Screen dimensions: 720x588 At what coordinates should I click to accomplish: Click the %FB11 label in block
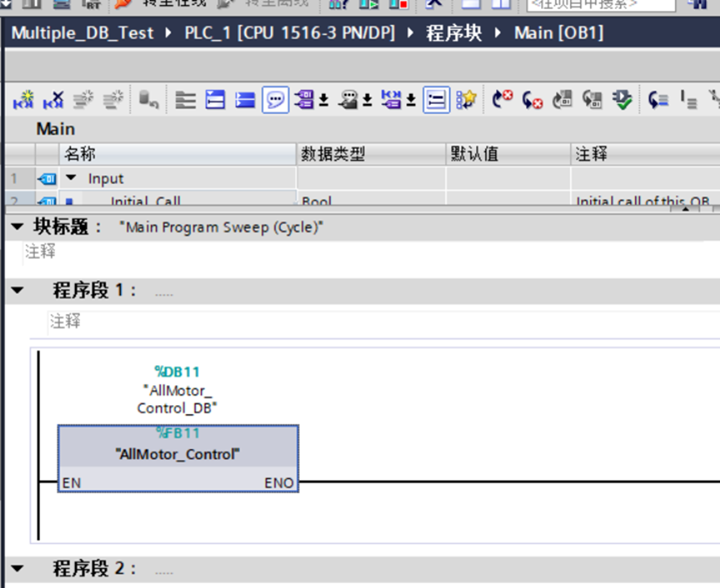tap(177, 433)
